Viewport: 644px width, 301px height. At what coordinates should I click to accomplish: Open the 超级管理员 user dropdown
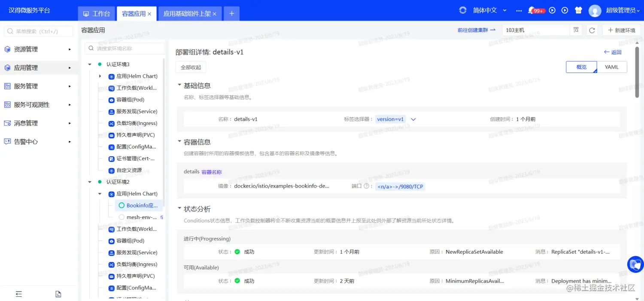pyautogui.click(x=623, y=10)
